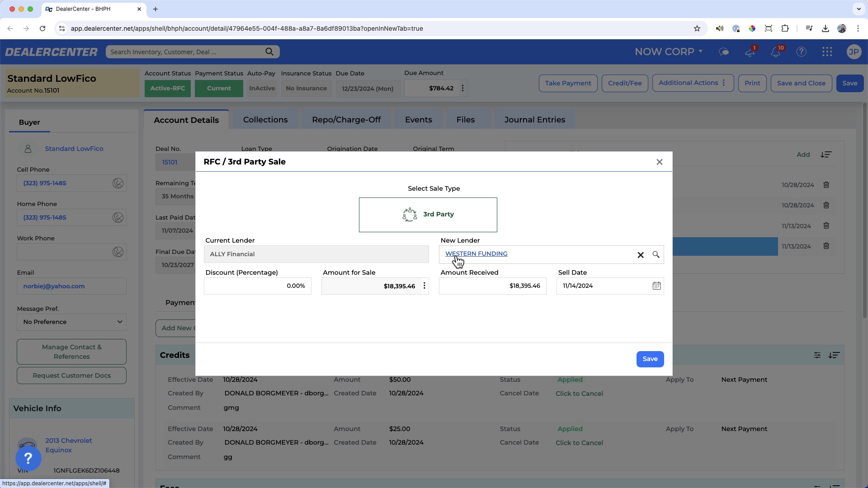This screenshot has width=868, height=488.
Task: Open the new lender search magnifier
Action: point(656,255)
